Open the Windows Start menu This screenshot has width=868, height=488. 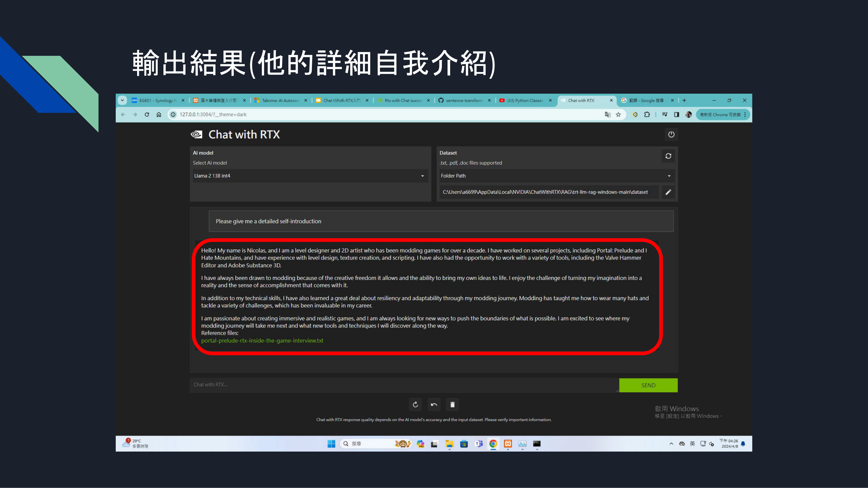(x=331, y=444)
